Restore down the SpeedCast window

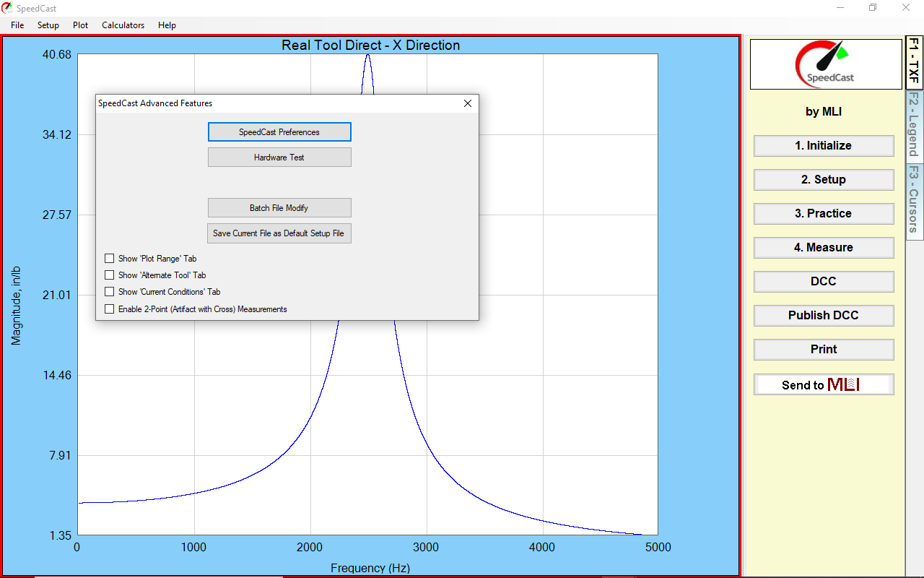(873, 8)
